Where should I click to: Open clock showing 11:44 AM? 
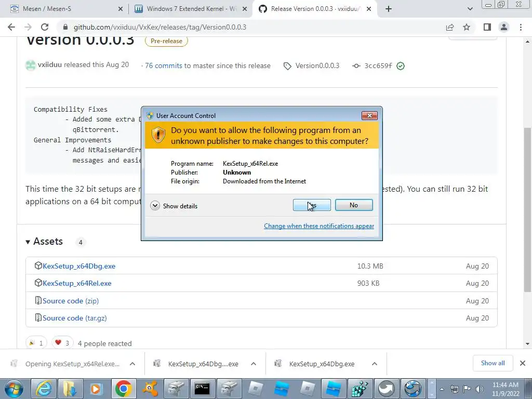[506, 389]
